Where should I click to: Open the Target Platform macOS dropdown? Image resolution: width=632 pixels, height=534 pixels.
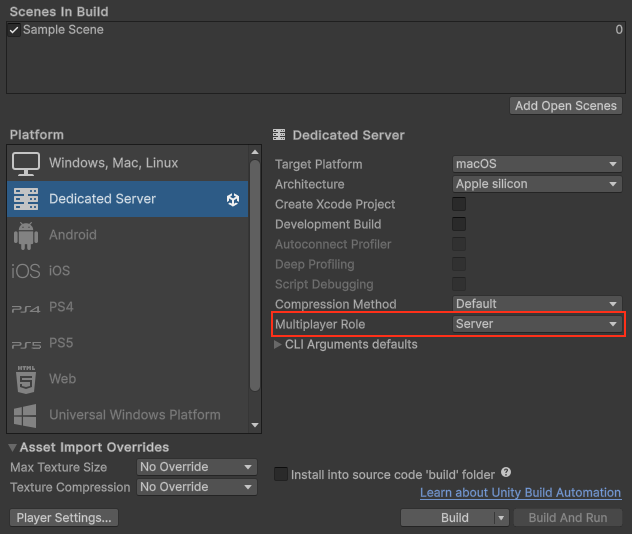(536, 164)
